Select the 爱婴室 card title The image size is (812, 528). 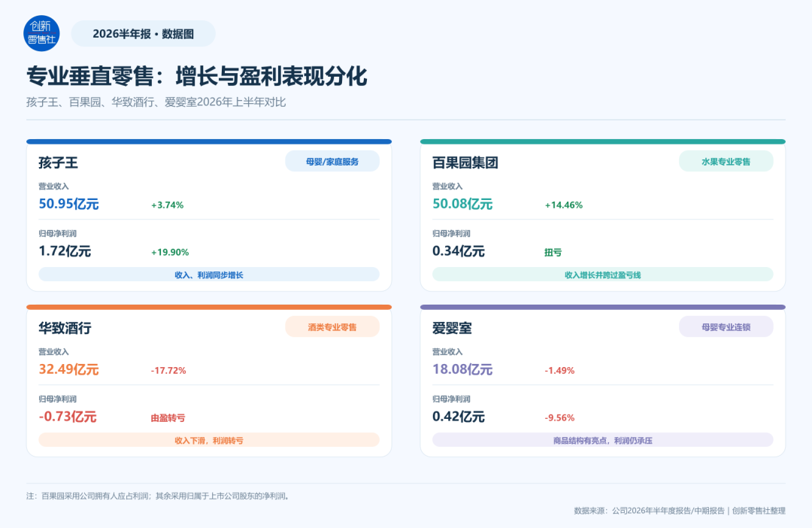(x=452, y=328)
